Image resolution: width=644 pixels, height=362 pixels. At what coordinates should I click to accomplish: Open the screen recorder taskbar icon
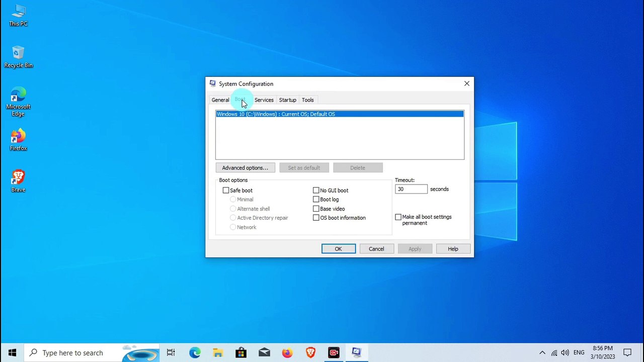pos(334,352)
